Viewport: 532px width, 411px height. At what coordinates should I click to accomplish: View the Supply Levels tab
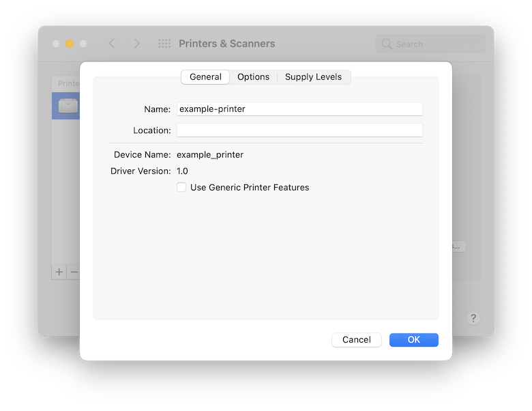313,77
